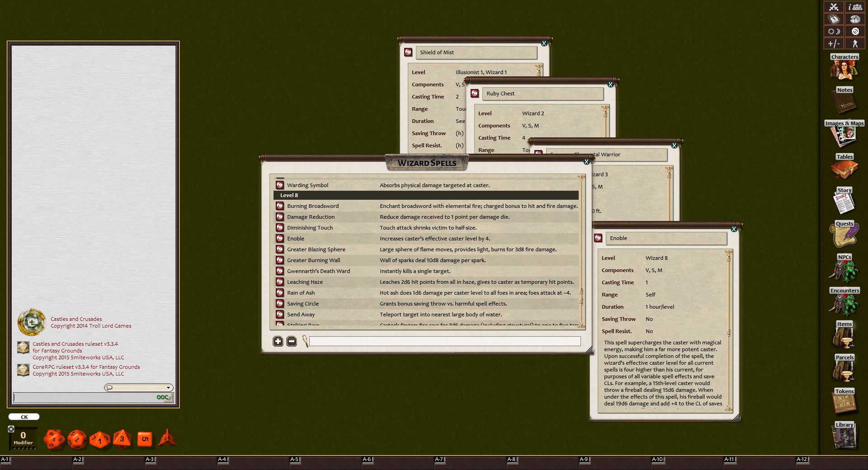Open the Modifiers +/- keypad icon
Screen dimensions: 868x470
[833, 43]
